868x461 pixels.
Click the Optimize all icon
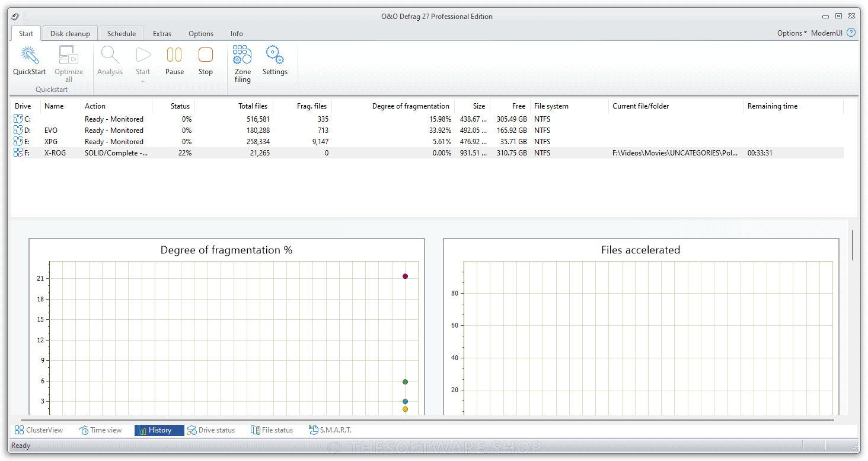69,55
